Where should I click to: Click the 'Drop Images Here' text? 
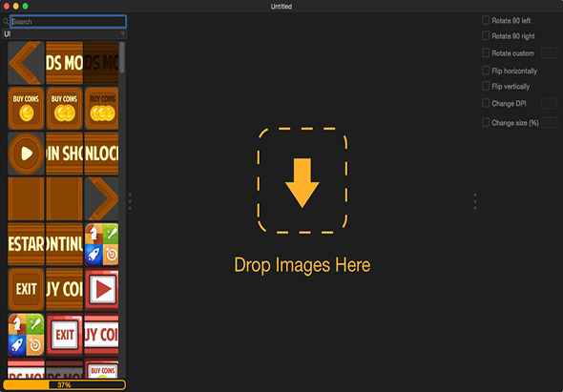coord(302,265)
